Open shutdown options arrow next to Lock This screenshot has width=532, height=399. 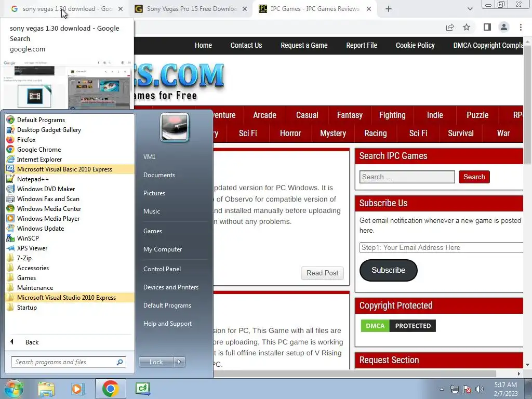coord(179,362)
